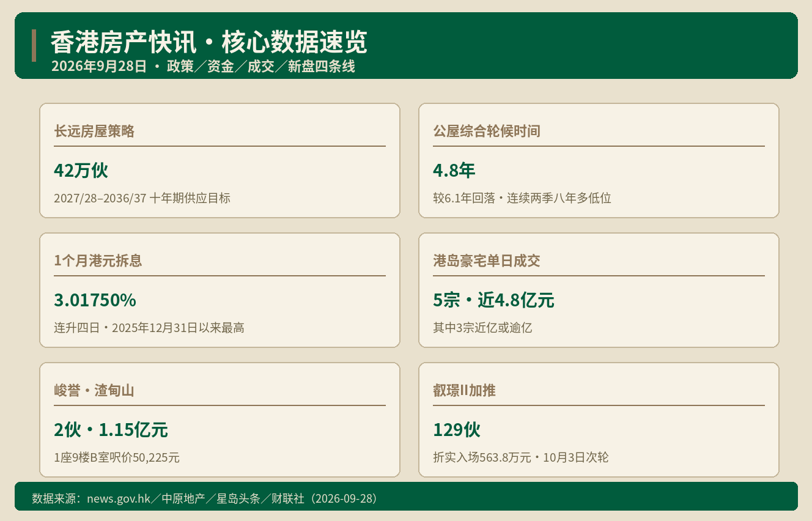812x521 pixels.
Task: Select the 港岛豪宅单日成交 card heading
Action: point(487,260)
